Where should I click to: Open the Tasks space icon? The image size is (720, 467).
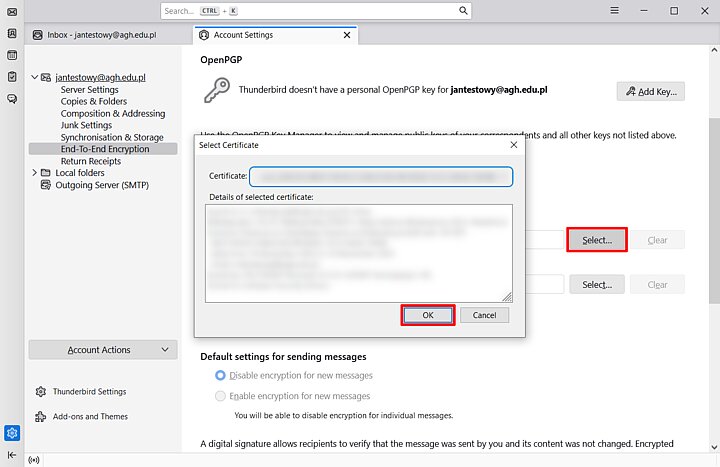tap(12, 77)
